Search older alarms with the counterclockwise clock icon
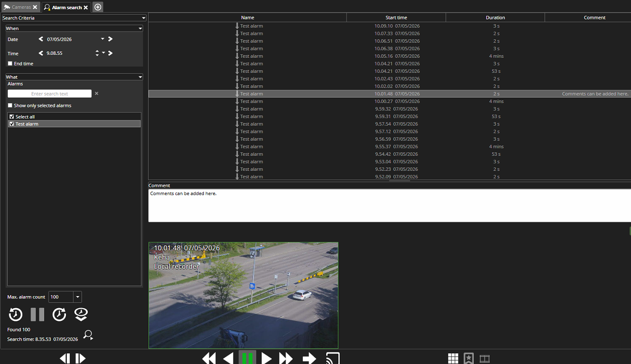This screenshot has height=364, width=631. [16, 314]
